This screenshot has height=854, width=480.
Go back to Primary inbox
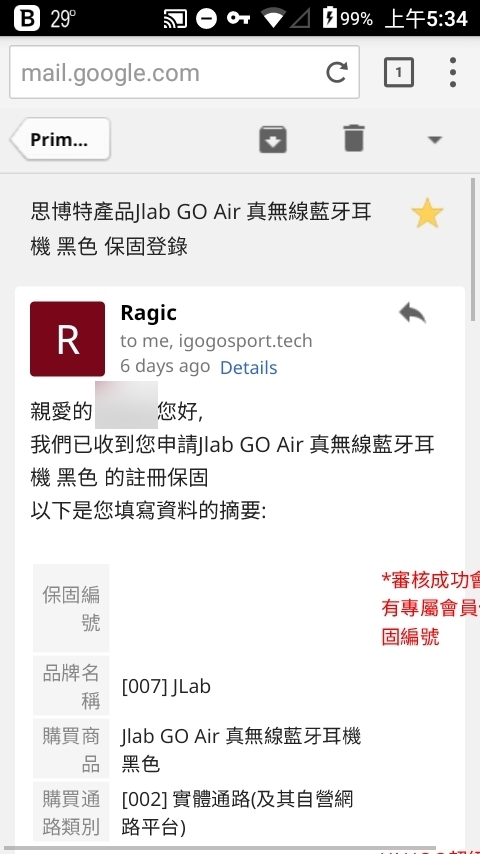(60, 139)
